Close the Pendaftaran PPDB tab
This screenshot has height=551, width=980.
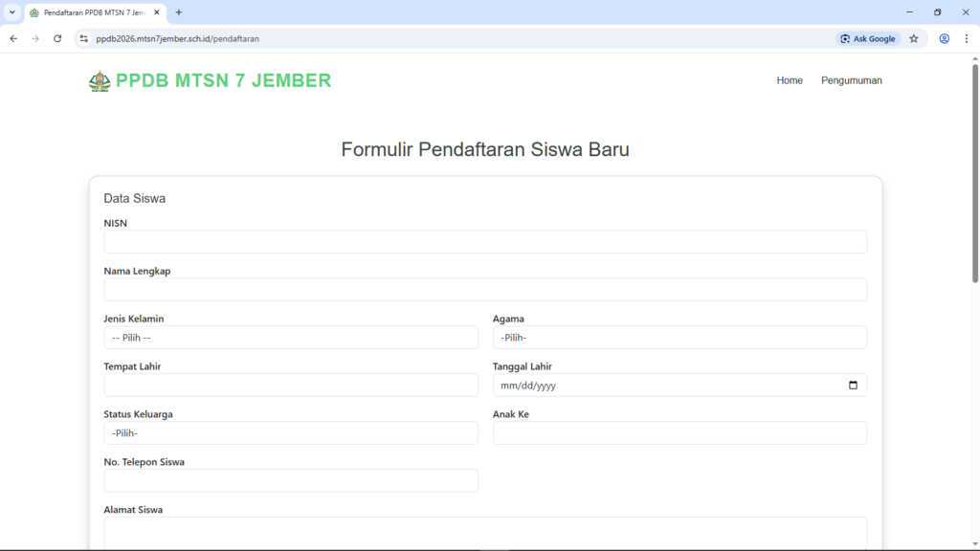(157, 12)
